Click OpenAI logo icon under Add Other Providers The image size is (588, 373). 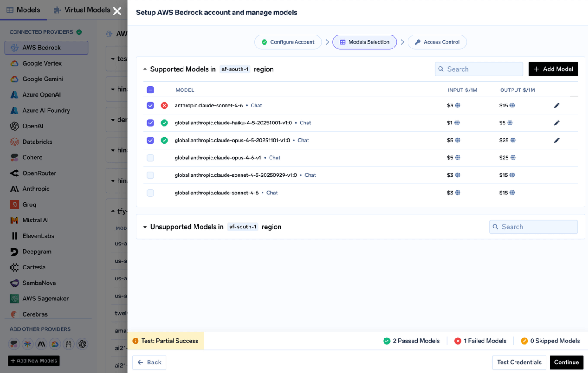tap(83, 344)
